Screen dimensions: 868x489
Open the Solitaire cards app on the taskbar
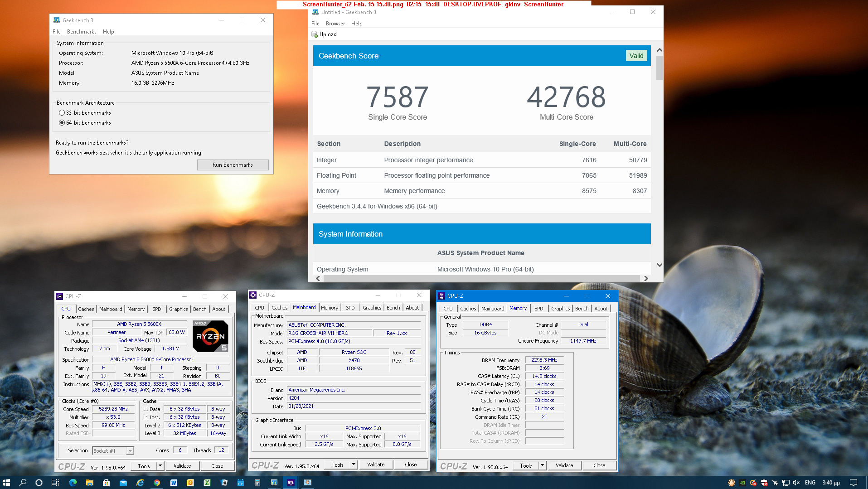[224, 483]
